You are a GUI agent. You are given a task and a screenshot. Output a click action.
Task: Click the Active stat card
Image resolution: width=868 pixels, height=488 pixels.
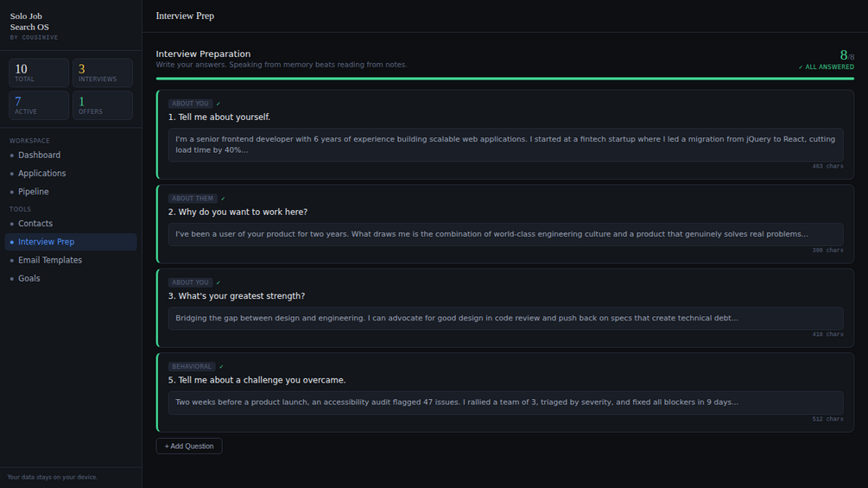point(39,105)
